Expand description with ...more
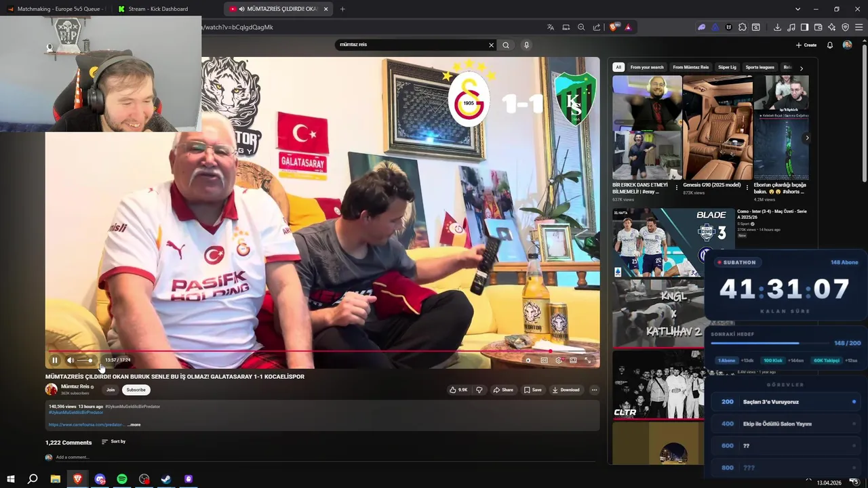 click(134, 424)
